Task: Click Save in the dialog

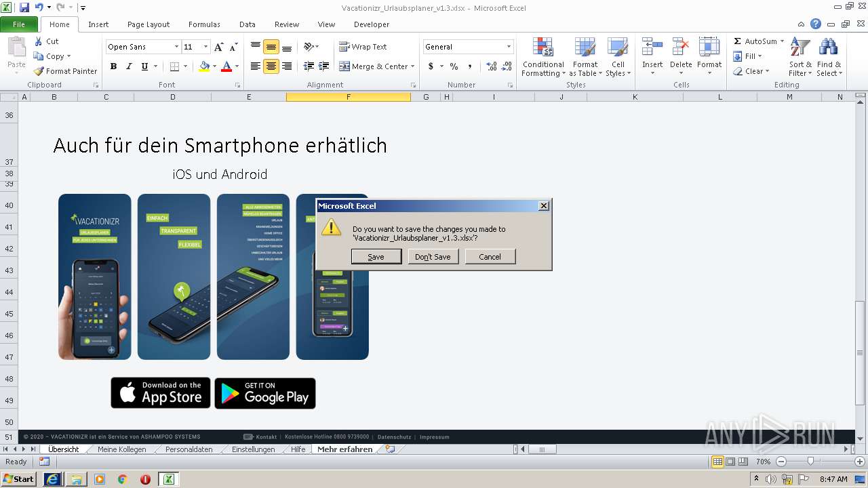Action: 376,257
